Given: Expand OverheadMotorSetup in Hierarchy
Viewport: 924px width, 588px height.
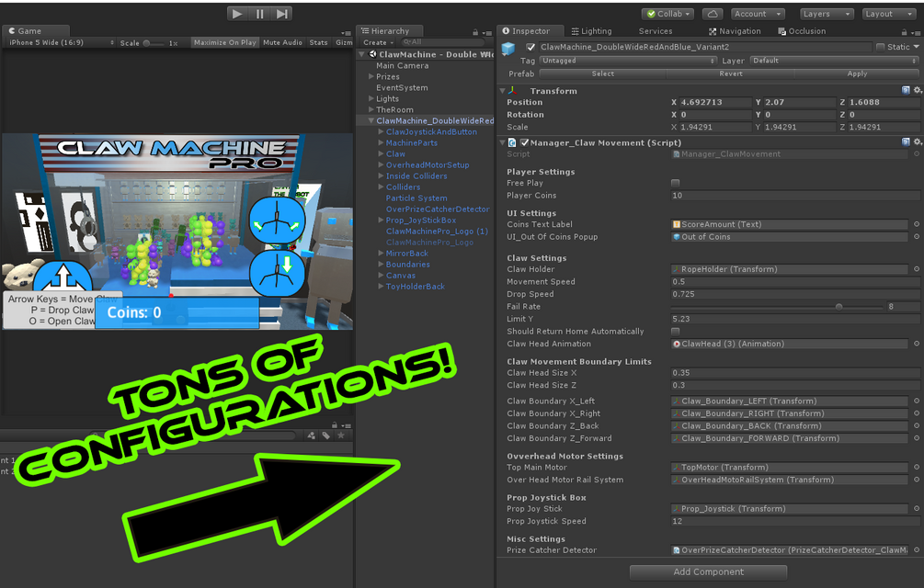Looking at the screenshot, I should point(381,164).
